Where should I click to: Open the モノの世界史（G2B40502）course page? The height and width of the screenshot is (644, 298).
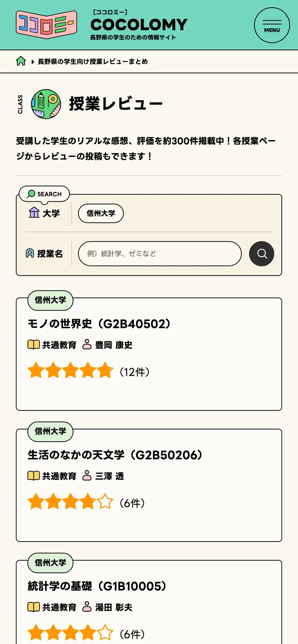pyautogui.click(x=100, y=323)
